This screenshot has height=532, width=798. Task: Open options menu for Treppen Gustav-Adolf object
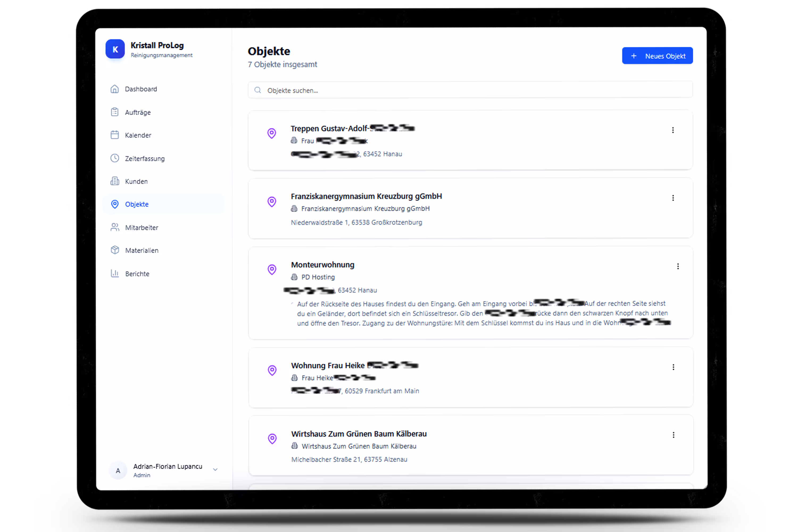(673, 130)
